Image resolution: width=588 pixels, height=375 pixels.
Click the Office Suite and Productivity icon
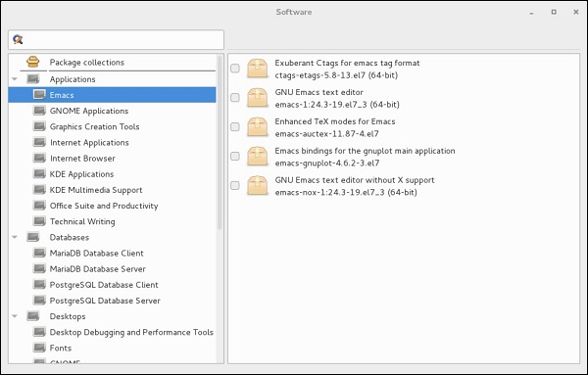click(x=39, y=206)
